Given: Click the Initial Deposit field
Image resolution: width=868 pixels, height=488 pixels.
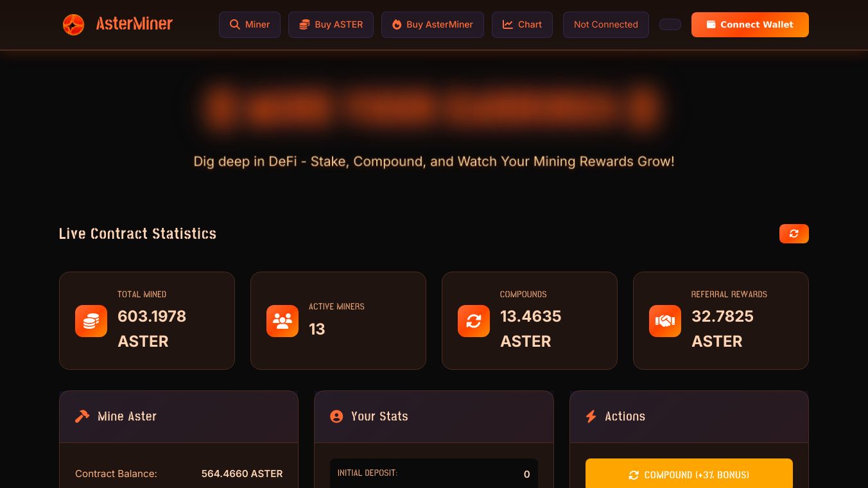Looking at the screenshot, I should coord(434,474).
